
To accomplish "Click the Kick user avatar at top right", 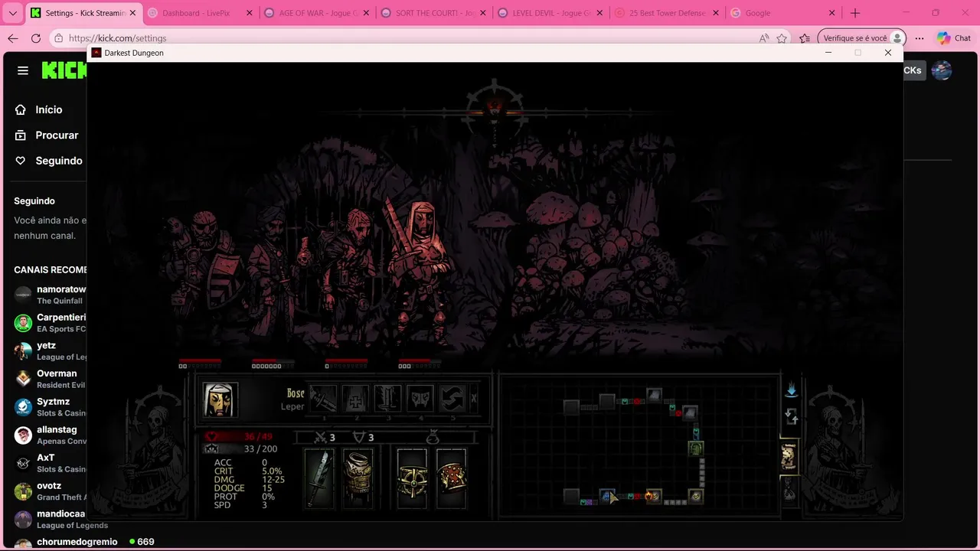I will point(942,70).
